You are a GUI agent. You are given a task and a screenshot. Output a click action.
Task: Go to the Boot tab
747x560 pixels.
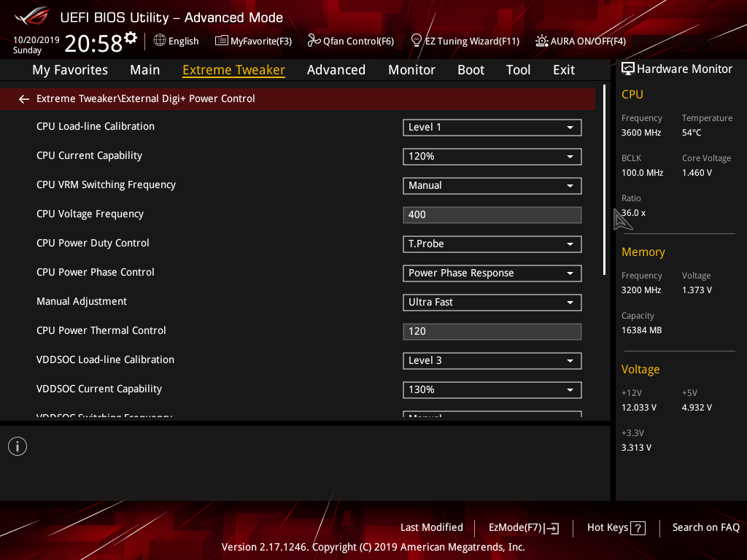(471, 70)
